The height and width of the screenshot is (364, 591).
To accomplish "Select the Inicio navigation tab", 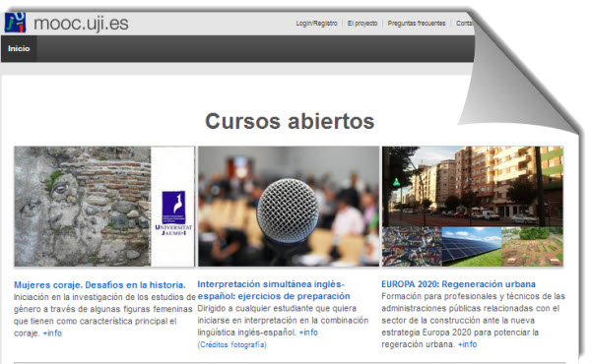I will point(19,48).
